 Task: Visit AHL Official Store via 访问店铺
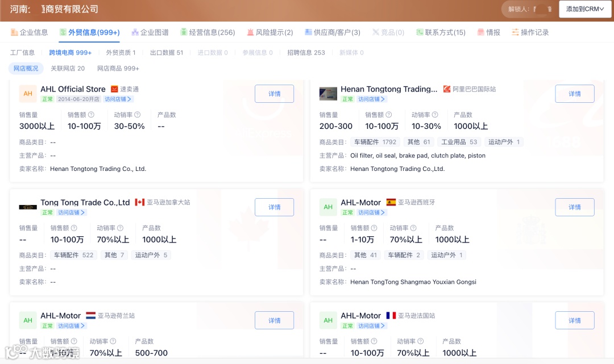(118, 99)
